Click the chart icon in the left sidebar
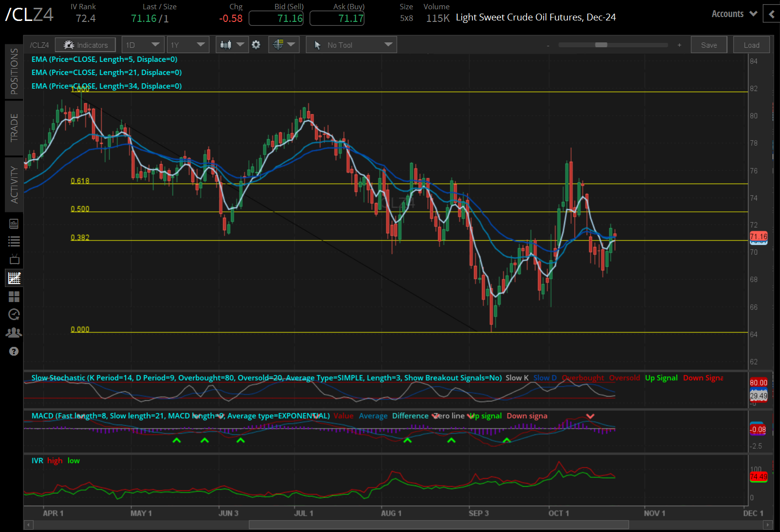 pos(14,278)
